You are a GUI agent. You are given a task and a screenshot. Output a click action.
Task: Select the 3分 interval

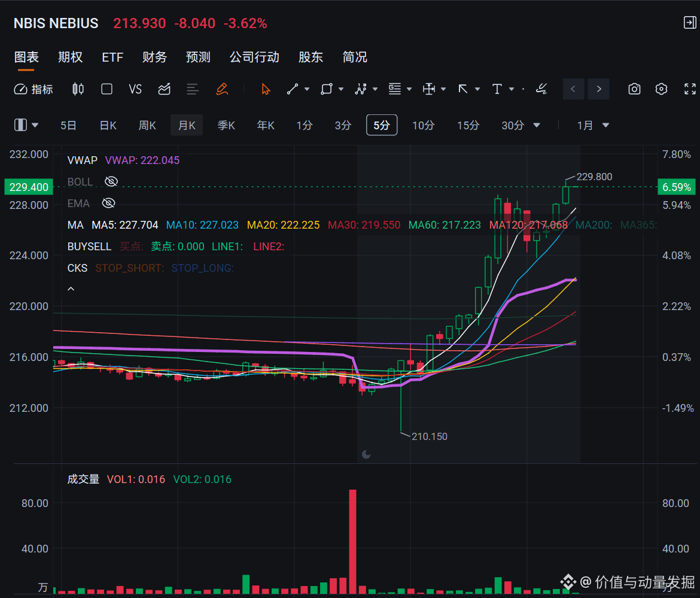coord(343,126)
